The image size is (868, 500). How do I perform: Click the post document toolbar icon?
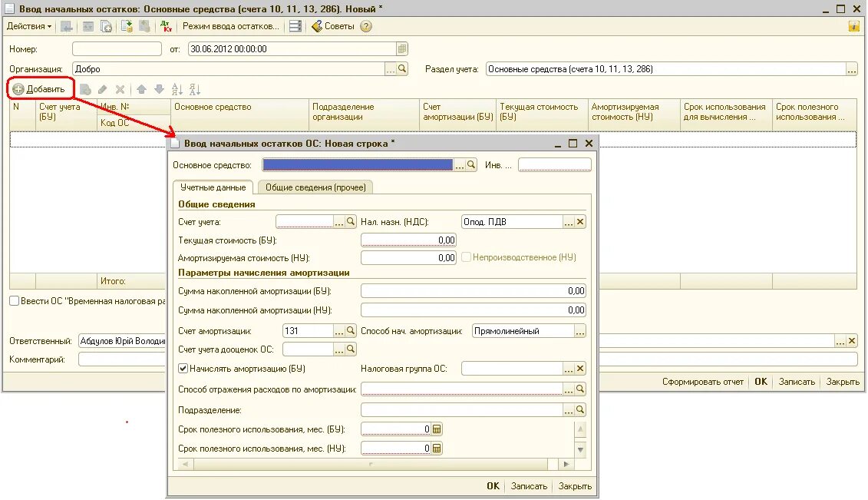point(127,26)
